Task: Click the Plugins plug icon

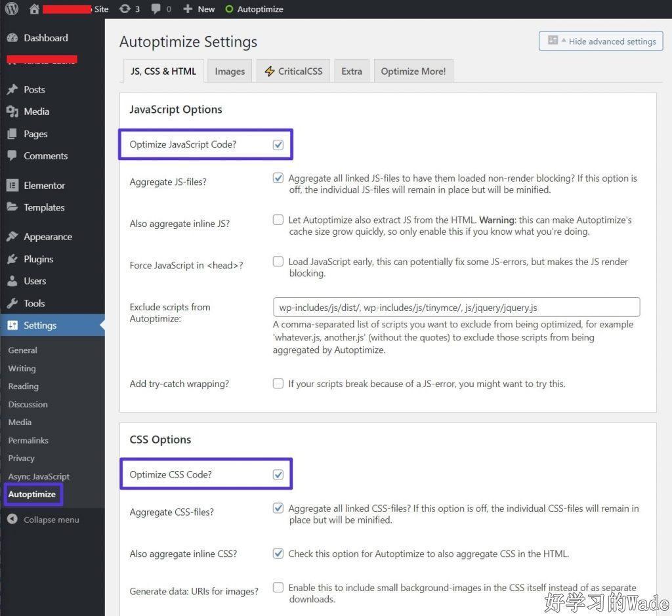Action: [x=12, y=258]
